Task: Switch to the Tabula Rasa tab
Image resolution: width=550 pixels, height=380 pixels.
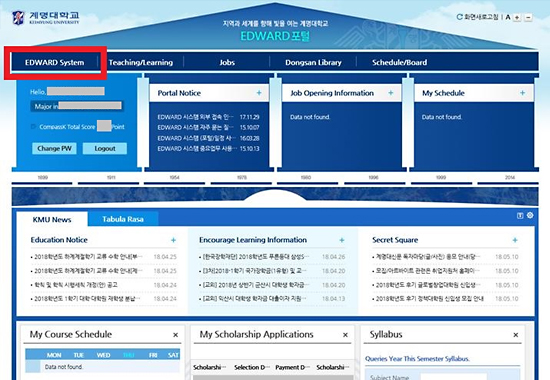Action: click(123, 219)
